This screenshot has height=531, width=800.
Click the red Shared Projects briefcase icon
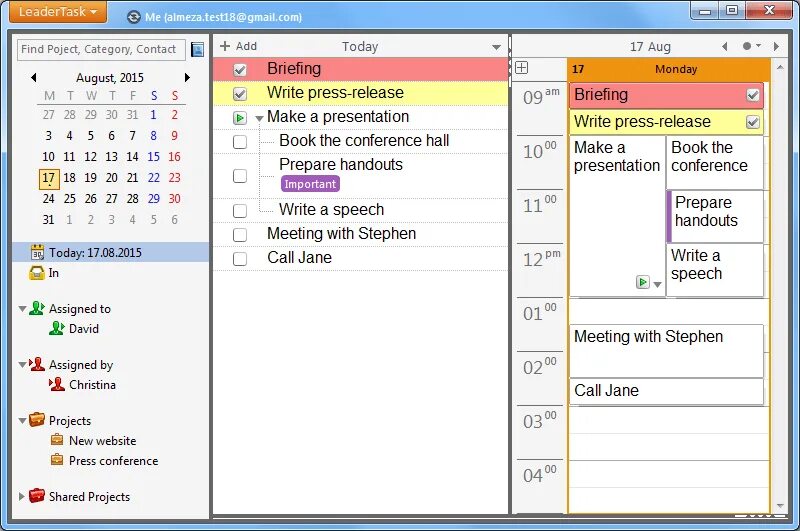point(37,495)
